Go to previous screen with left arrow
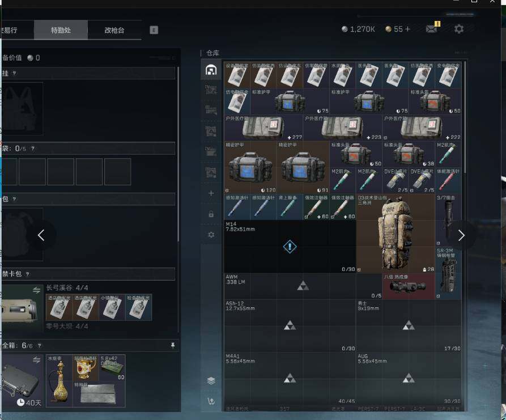 [x=41, y=235]
